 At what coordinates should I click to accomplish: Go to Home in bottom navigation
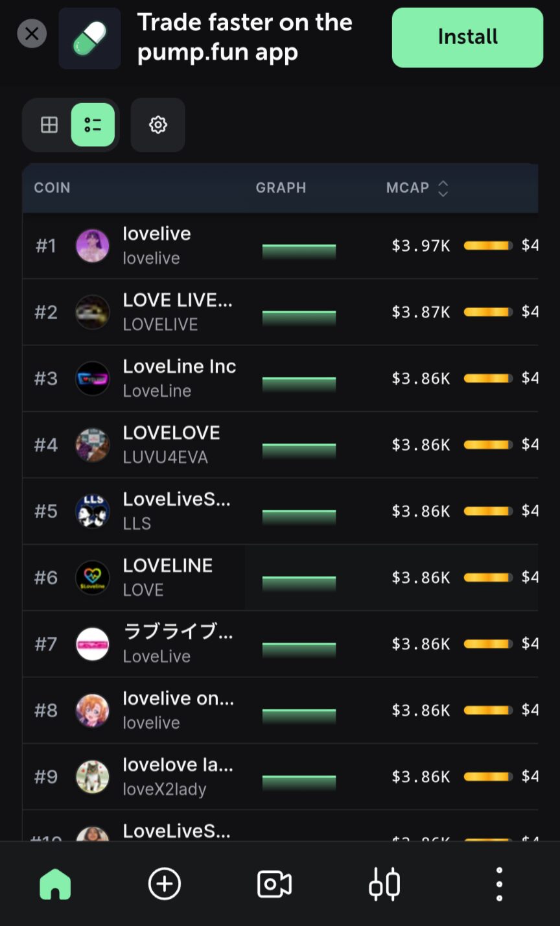tap(55, 884)
